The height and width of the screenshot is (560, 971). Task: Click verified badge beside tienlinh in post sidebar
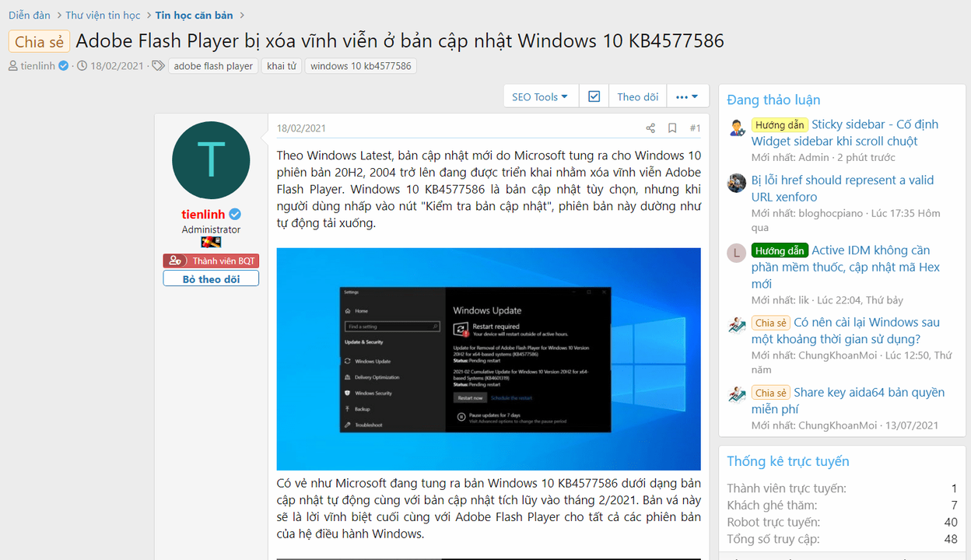click(x=234, y=214)
